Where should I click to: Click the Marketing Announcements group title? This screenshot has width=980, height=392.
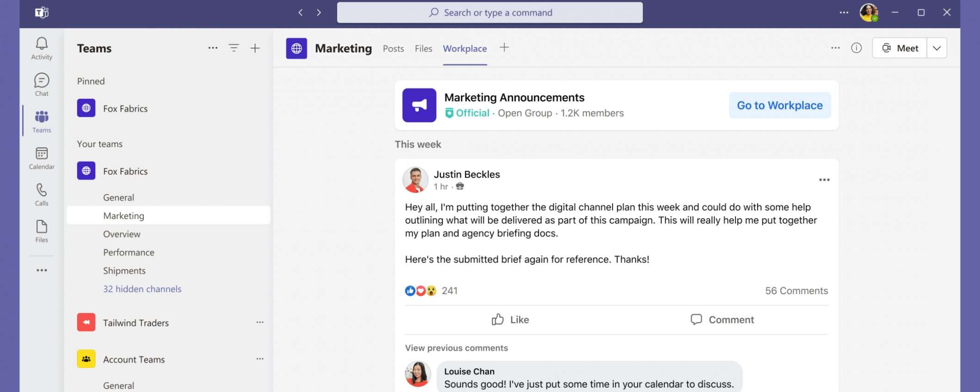click(x=514, y=98)
